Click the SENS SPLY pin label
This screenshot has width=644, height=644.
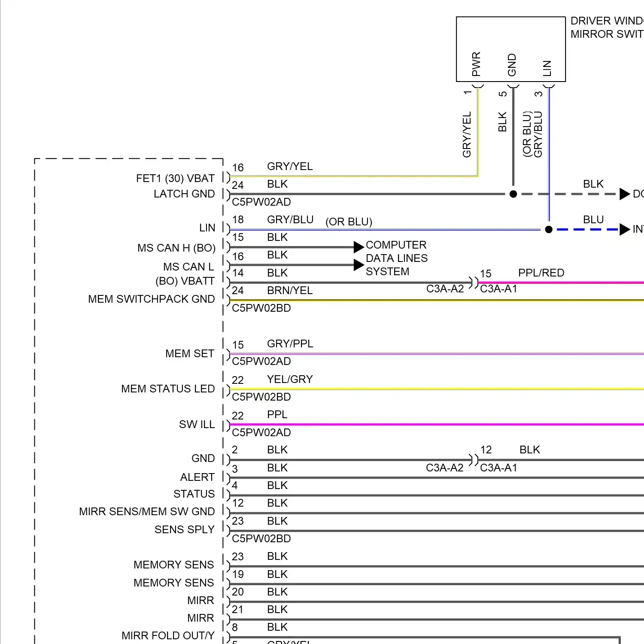click(184, 529)
